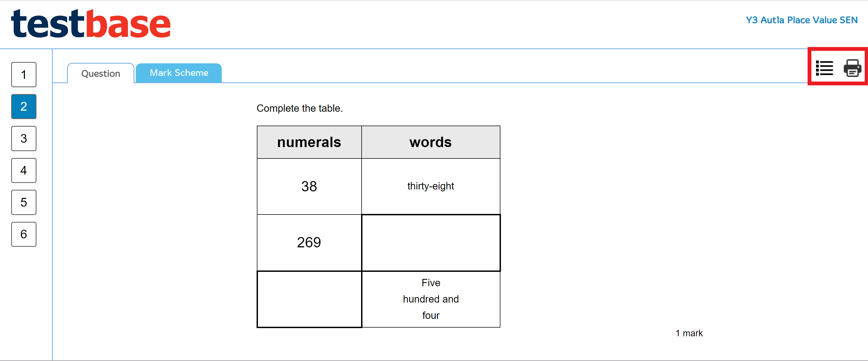The width and height of the screenshot is (868, 361).
Task: Open the Mark Scheme tab
Action: (178, 73)
